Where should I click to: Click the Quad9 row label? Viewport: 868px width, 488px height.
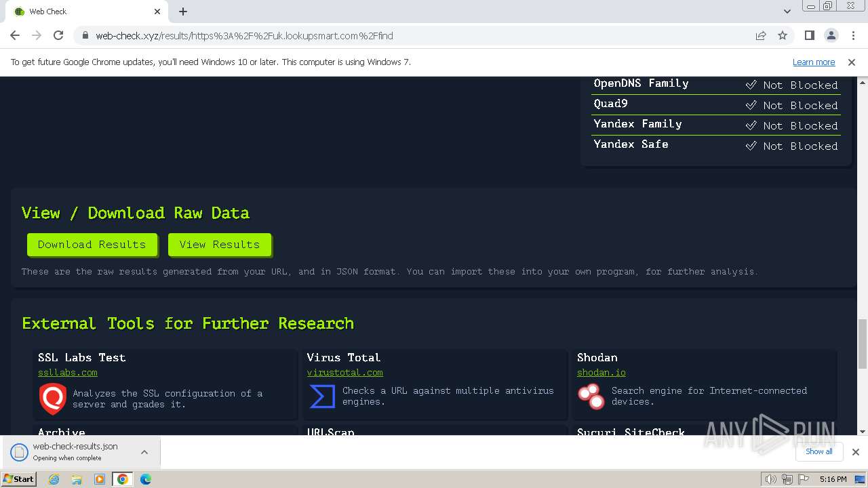(x=610, y=104)
